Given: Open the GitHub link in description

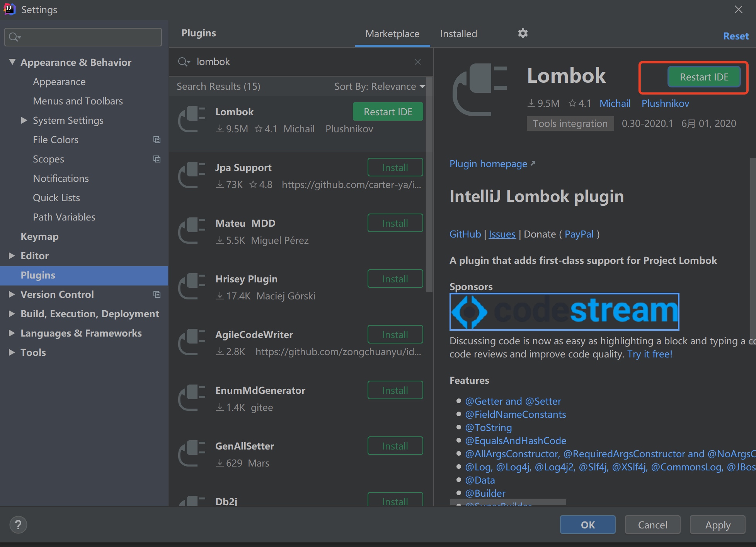Looking at the screenshot, I should (x=465, y=234).
